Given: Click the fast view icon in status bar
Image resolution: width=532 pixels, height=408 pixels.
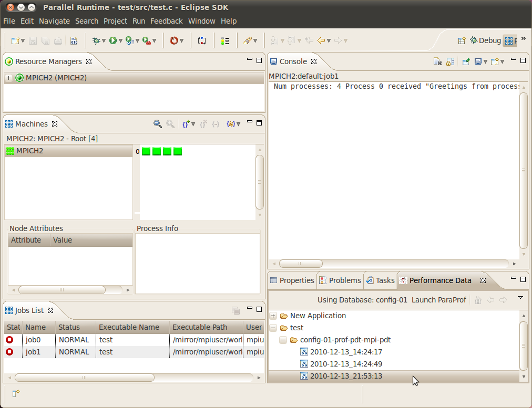Looking at the screenshot, I should pos(16,393).
